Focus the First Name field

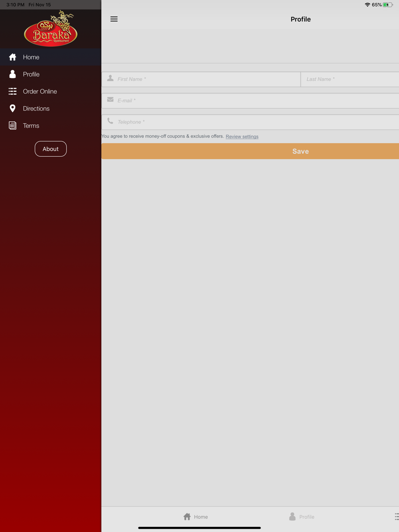[201, 79]
